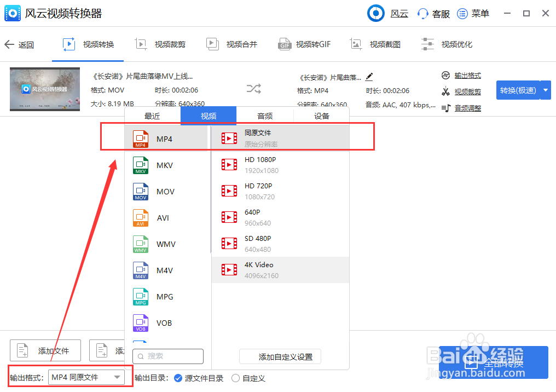Select the 视频 format tab
This screenshot has height=392, width=556.
pyautogui.click(x=208, y=116)
